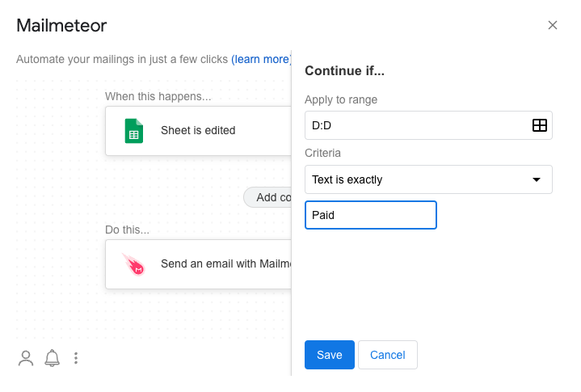This screenshot has width=581, height=392.
Task: Close the Mailmeteor dialog
Action: tap(553, 25)
